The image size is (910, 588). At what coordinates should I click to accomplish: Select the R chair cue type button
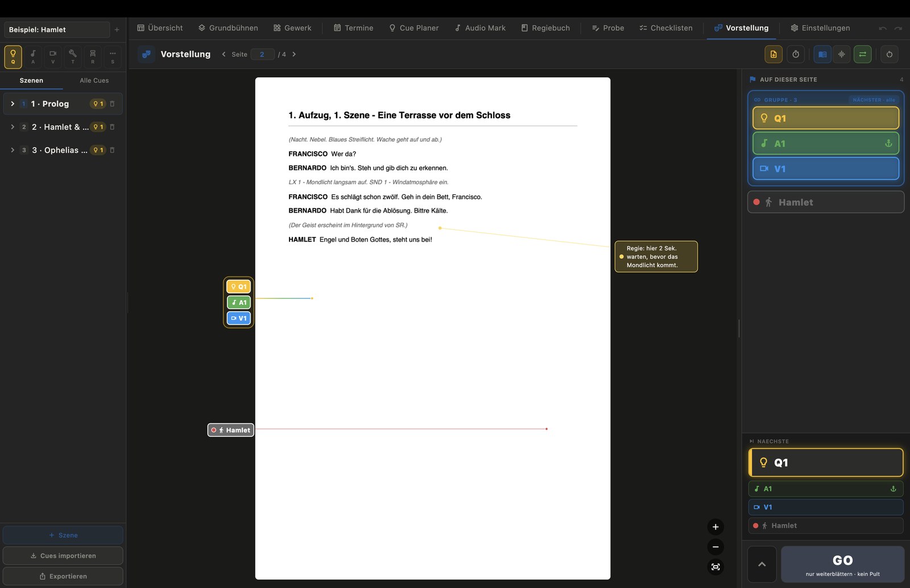[93, 56]
